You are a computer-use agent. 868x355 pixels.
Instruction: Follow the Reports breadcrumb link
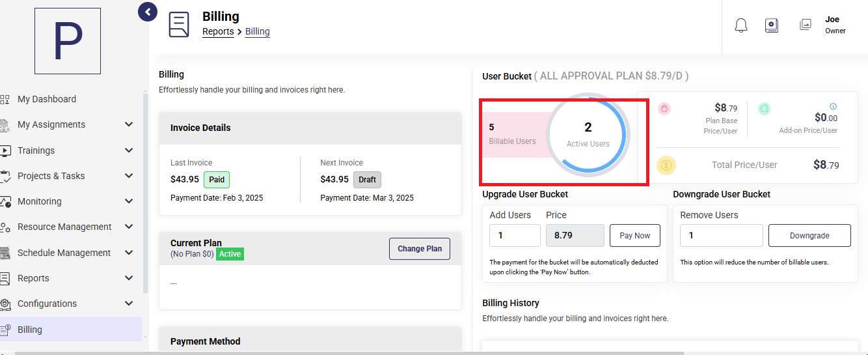(218, 31)
